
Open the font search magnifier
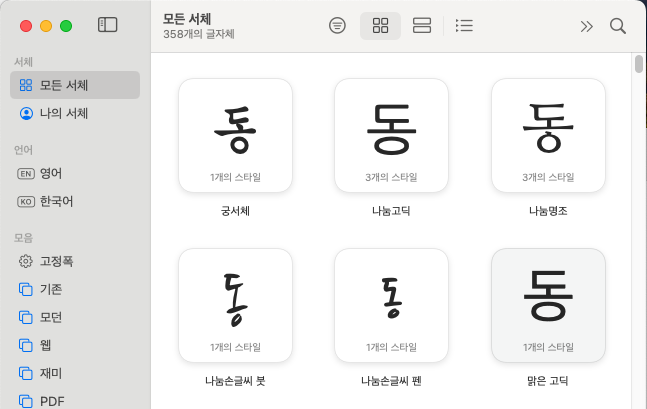point(618,26)
